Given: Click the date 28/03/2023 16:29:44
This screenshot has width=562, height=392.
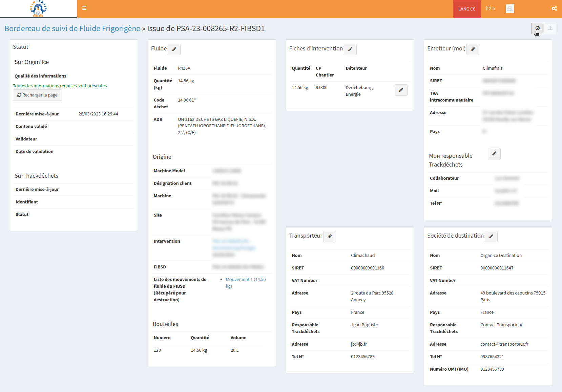Looking at the screenshot, I should pyautogui.click(x=98, y=114).
